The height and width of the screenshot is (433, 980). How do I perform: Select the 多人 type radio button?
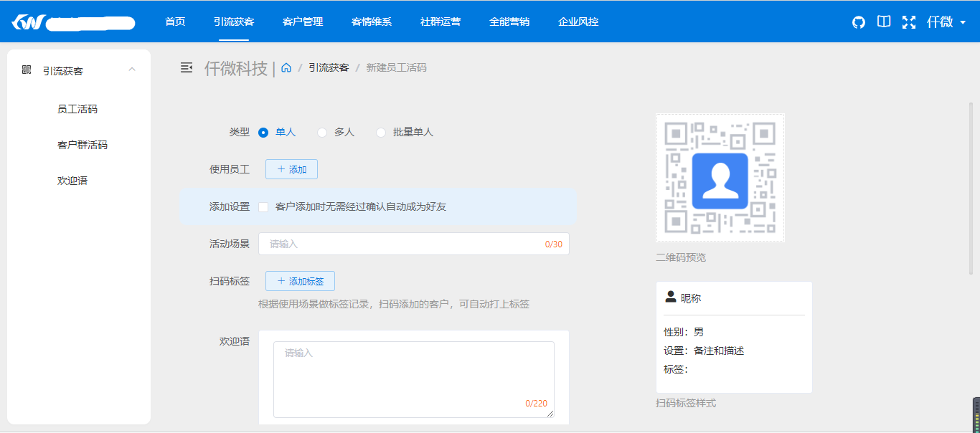[322, 133]
